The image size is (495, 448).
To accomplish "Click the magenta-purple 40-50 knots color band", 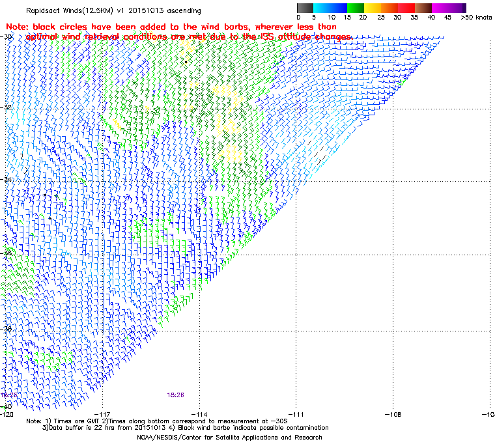I will [449, 8].
